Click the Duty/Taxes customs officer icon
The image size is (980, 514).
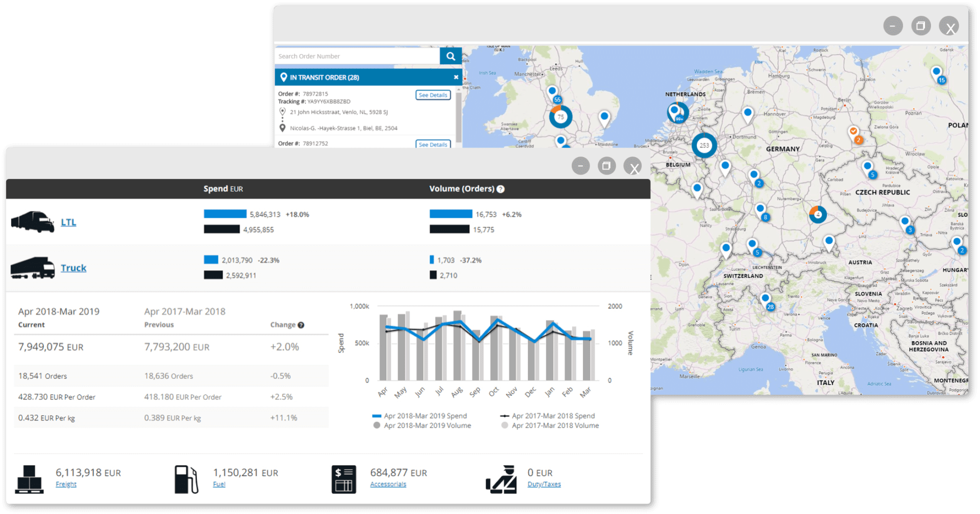coord(501,479)
